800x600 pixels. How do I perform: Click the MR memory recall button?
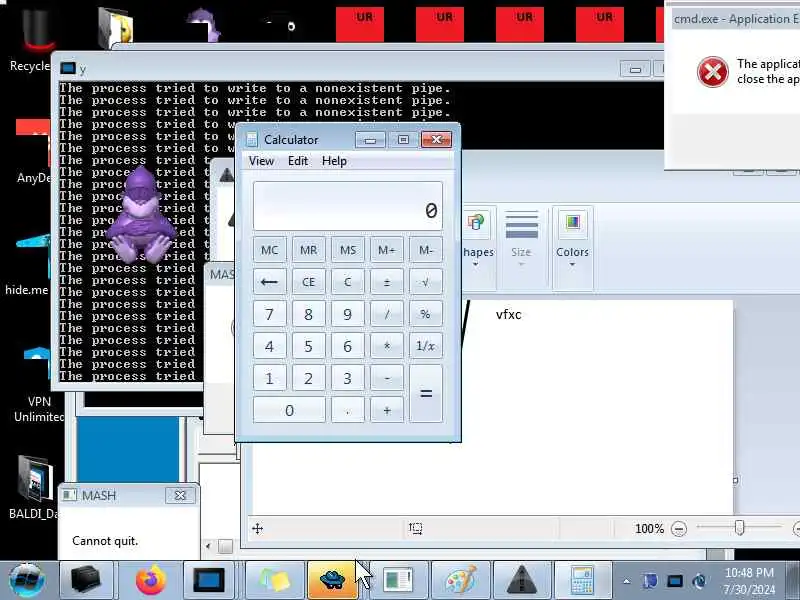pyautogui.click(x=308, y=250)
